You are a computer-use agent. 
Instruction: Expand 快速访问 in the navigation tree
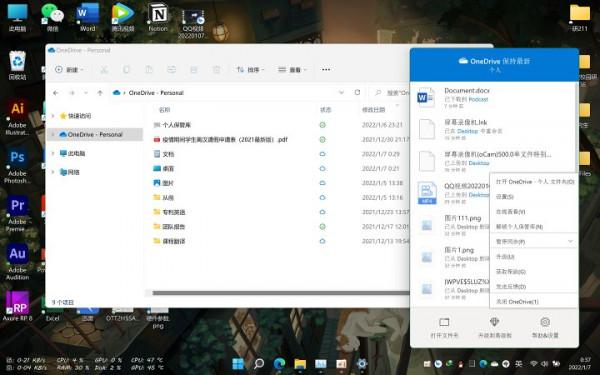coord(53,116)
